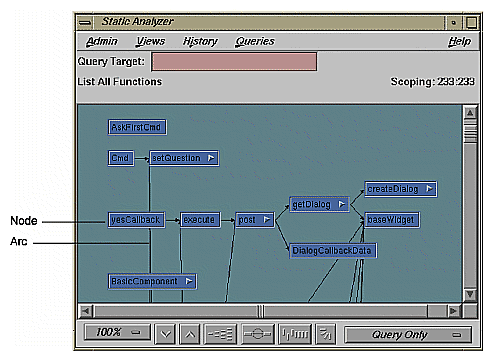Open the window menu button in title bar
Screen dimensions: 494x361
coord(85,23)
